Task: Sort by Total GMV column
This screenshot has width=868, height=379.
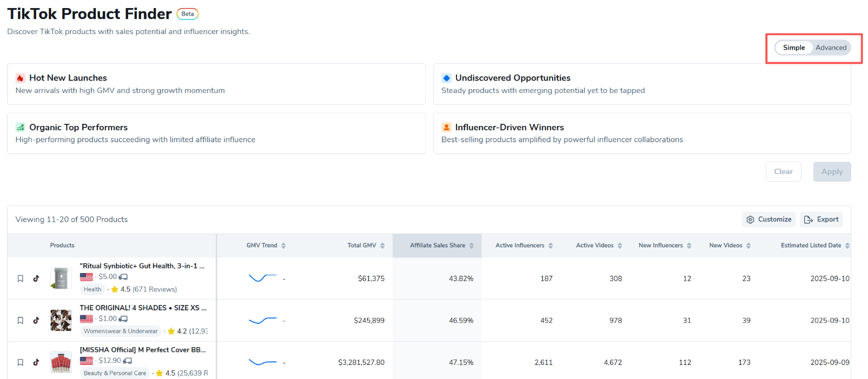Action: coord(366,245)
